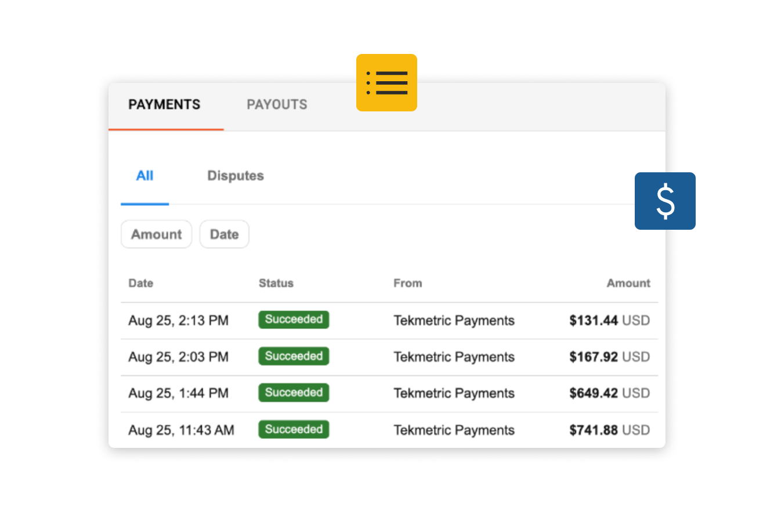Select the Aug 25, 2:13 PM date cell
This screenshot has height=532, width=774.
[179, 320]
